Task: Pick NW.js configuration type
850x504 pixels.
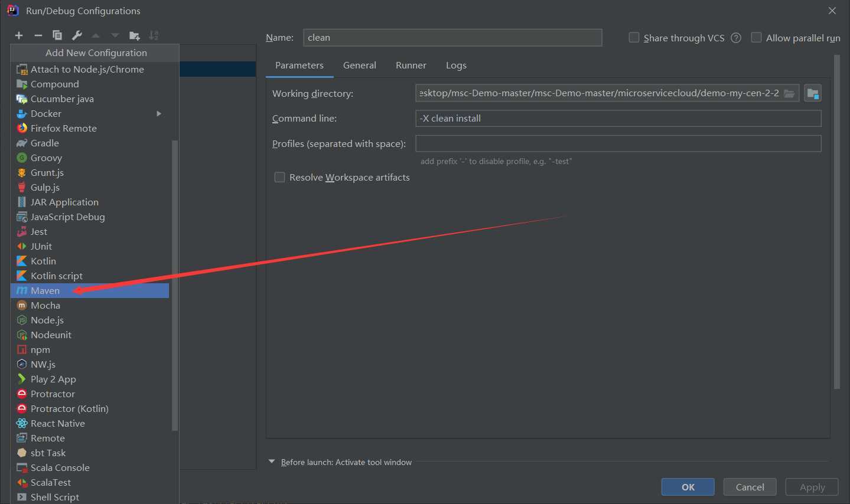Action: [90, 364]
